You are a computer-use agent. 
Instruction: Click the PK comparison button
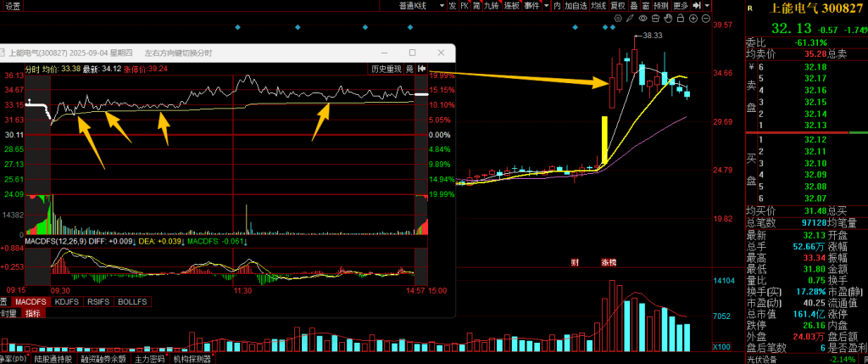[465, 6]
